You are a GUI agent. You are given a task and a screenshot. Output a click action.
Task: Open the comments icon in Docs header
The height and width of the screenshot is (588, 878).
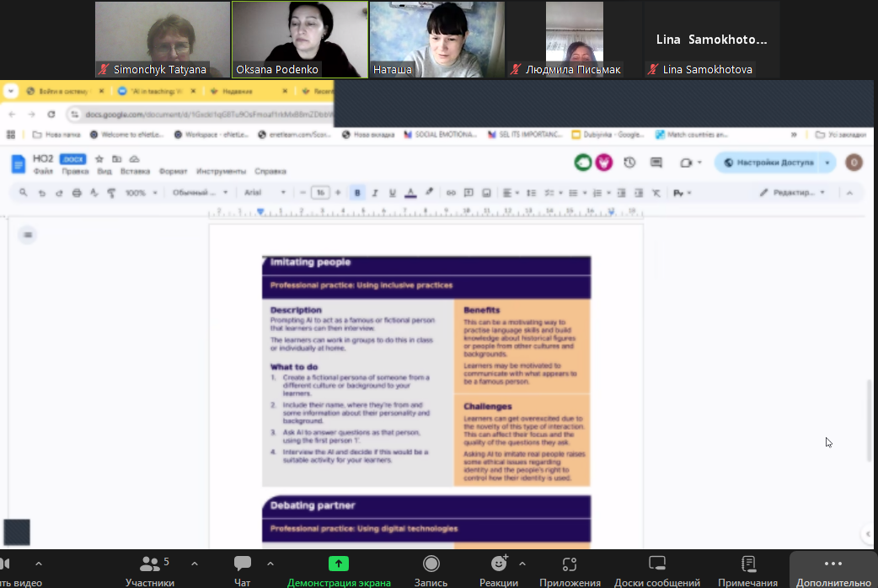656,163
